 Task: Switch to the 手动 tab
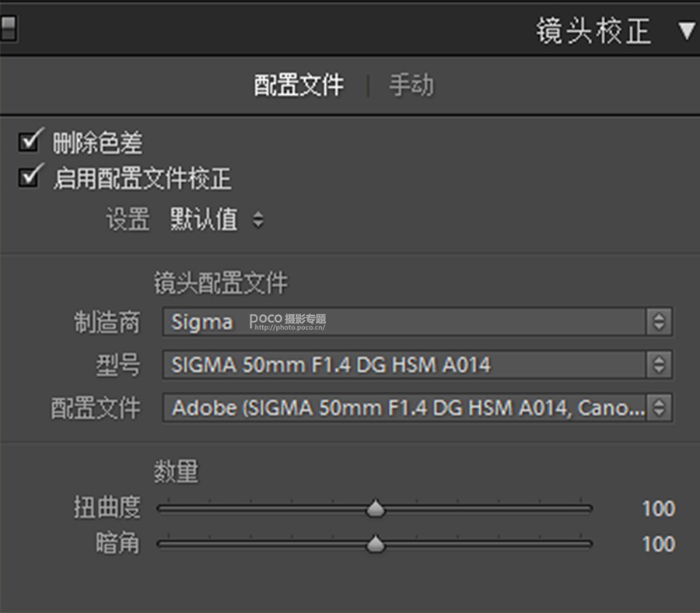(x=411, y=85)
